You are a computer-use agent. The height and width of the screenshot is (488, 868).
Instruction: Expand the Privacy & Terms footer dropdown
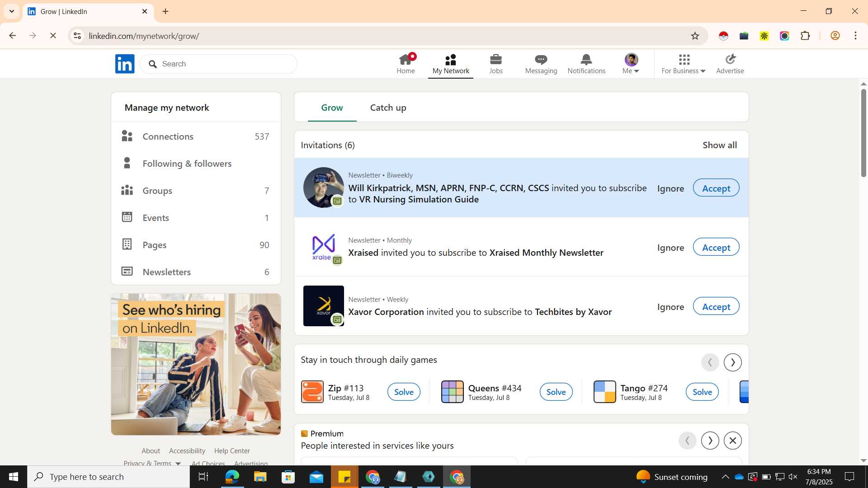(152, 463)
